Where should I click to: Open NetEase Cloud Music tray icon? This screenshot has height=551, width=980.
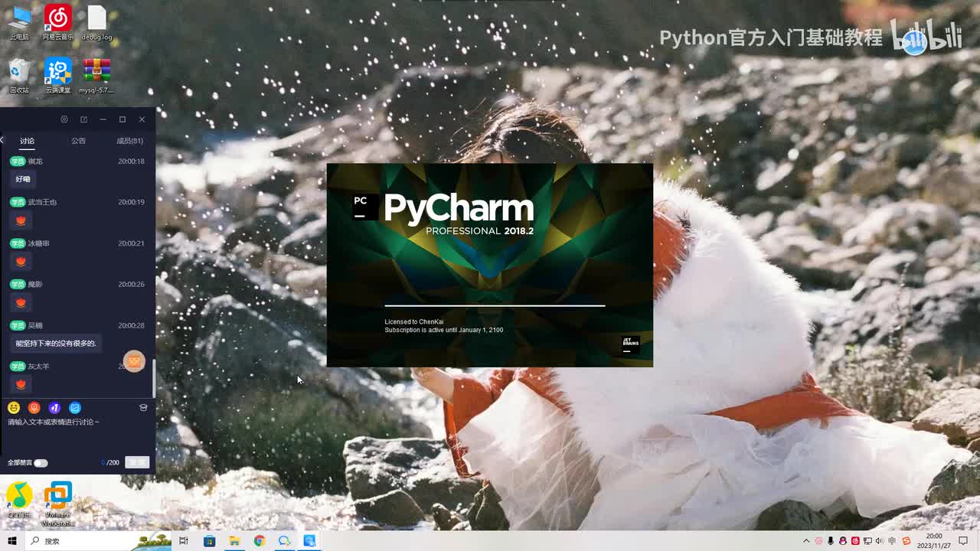(x=856, y=541)
